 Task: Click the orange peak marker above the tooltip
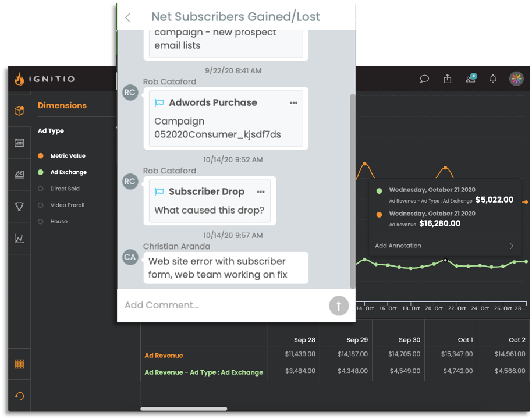(x=445, y=168)
